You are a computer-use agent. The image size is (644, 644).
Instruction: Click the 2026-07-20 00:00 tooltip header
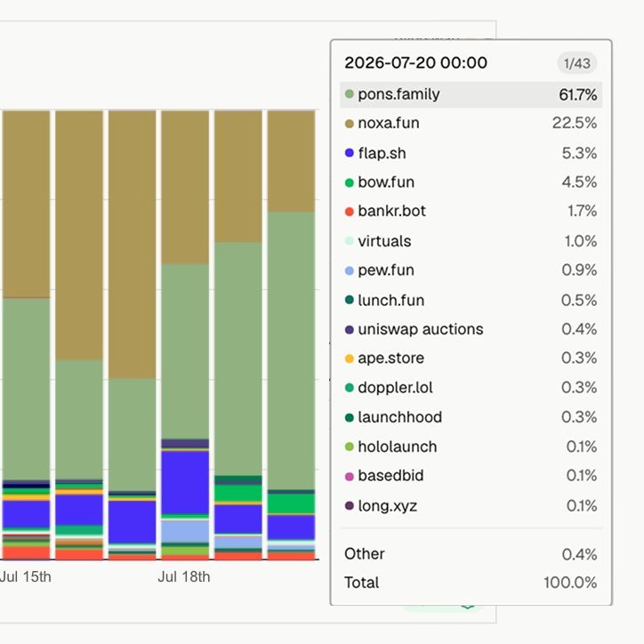[415, 63]
